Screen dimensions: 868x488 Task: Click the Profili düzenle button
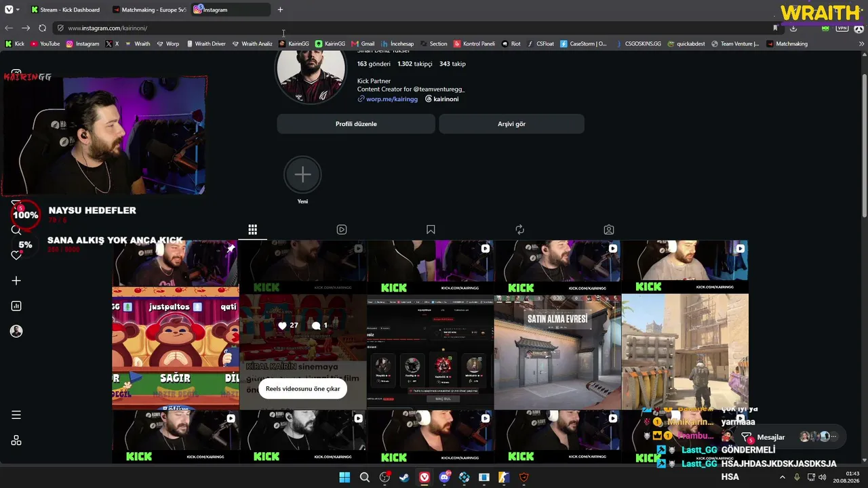[356, 124]
